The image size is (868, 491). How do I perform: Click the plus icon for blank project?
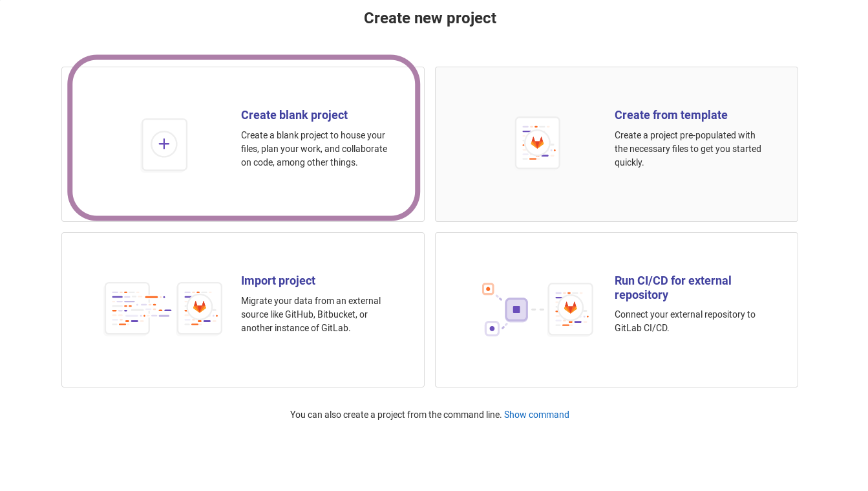pos(164,144)
